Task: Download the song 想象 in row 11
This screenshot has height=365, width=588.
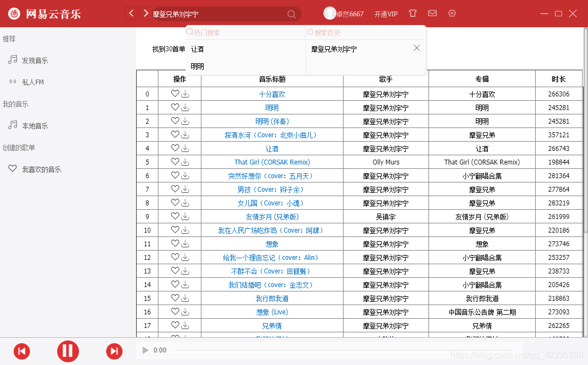Action: 185,244
